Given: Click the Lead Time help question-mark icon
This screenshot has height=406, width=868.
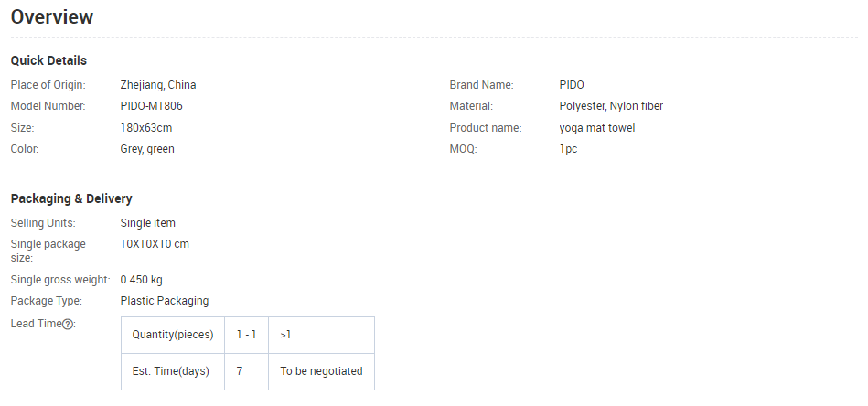Looking at the screenshot, I should point(68,324).
